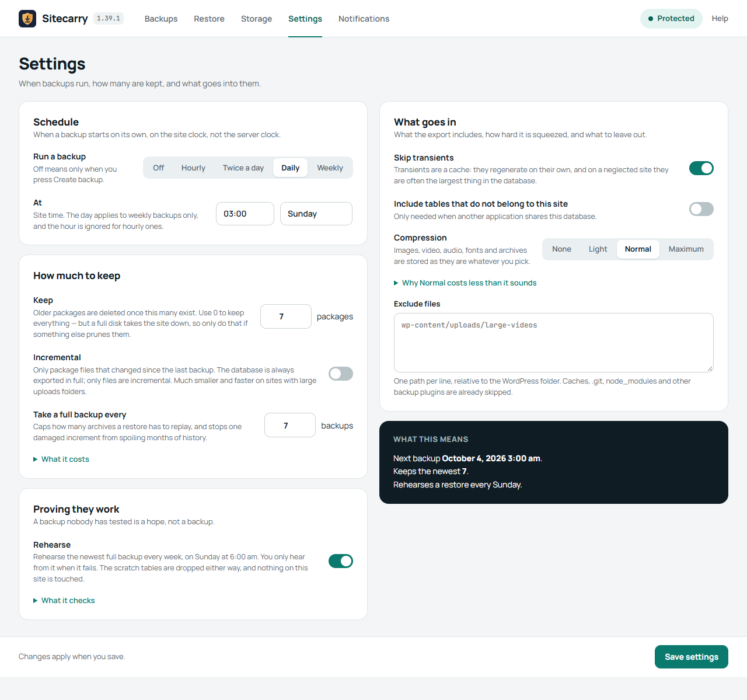The image size is (747, 700).
Task: Click 'Changes apply when you save.' text
Action: (72, 657)
